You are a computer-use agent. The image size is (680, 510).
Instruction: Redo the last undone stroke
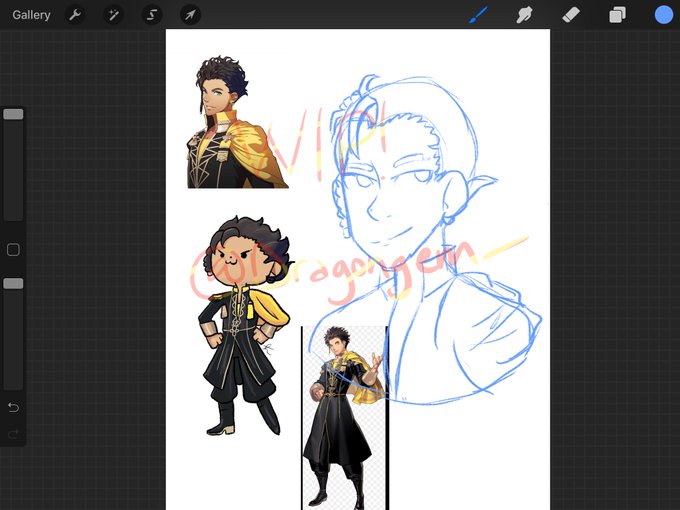13,434
